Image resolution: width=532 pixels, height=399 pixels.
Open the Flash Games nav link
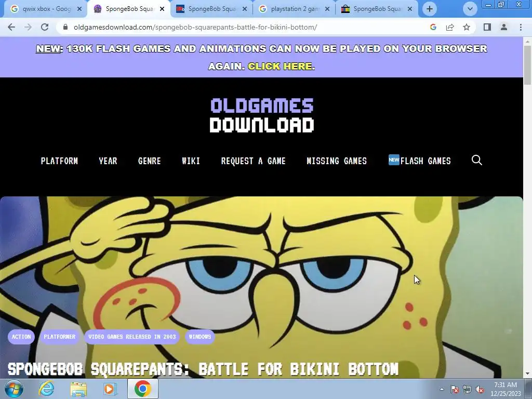point(425,161)
